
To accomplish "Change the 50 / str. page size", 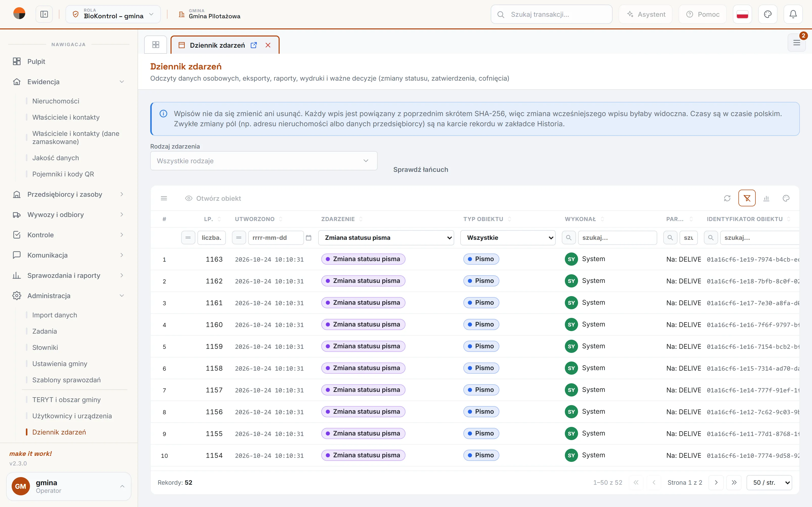I will [769, 482].
